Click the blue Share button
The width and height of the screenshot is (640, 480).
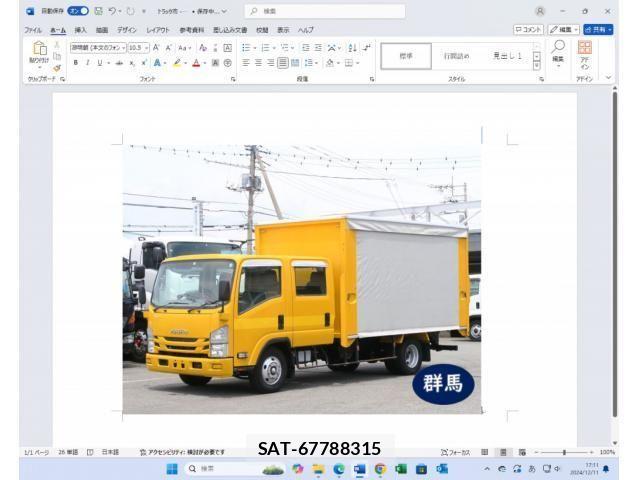point(598,29)
